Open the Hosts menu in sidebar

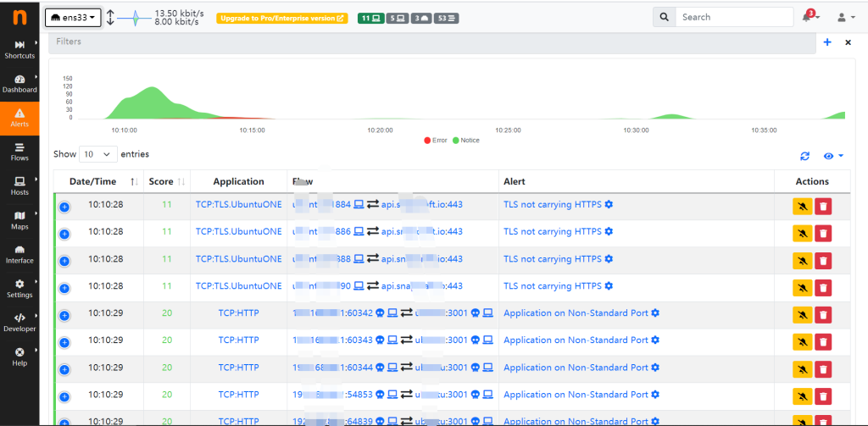click(x=19, y=185)
